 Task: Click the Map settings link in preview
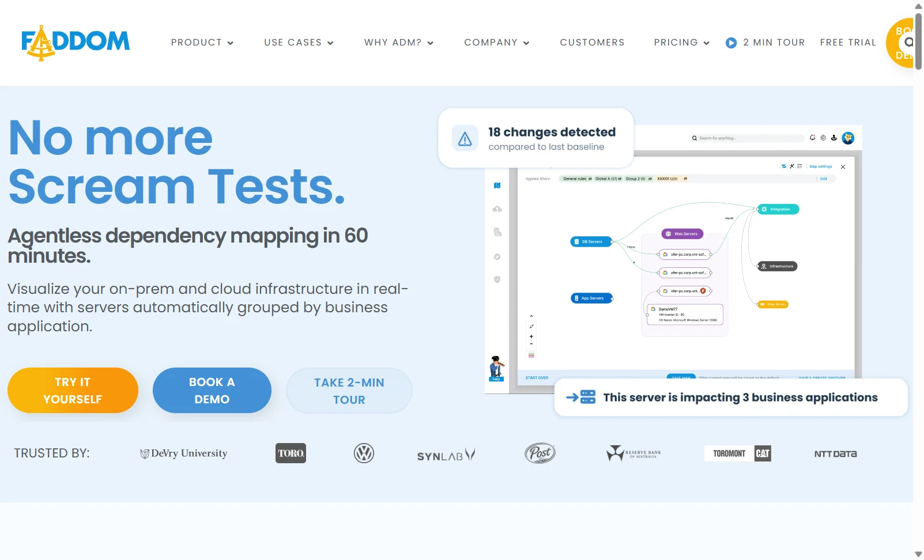[820, 167]
